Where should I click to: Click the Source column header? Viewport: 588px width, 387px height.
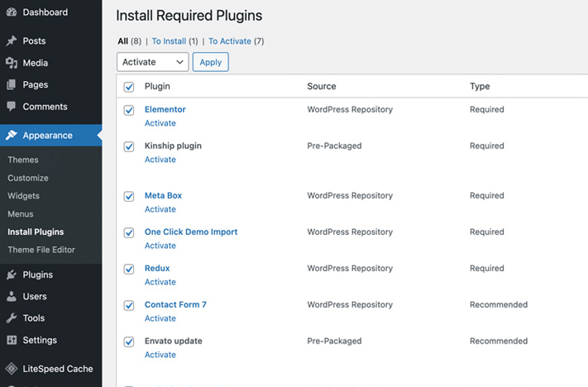click(322, 86)
